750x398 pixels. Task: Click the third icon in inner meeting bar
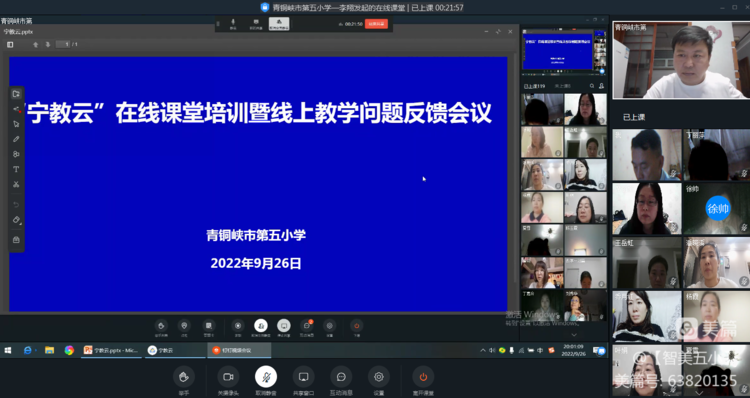pyautogui.click(x=209, y=326)
